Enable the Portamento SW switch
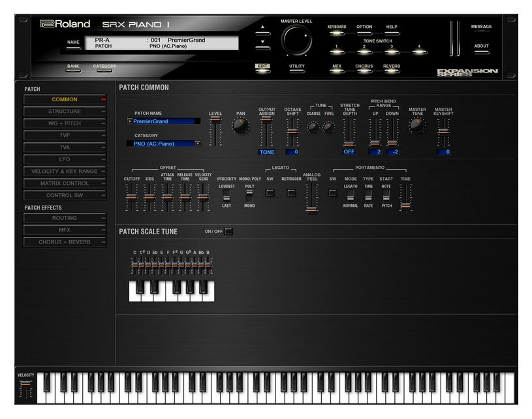This screenshot has width=532, height=419. tap(333, 193)
